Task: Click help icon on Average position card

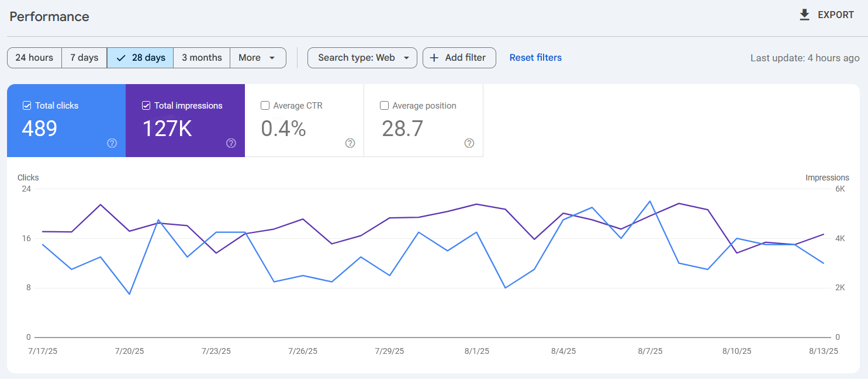Action: coord(469,143)
